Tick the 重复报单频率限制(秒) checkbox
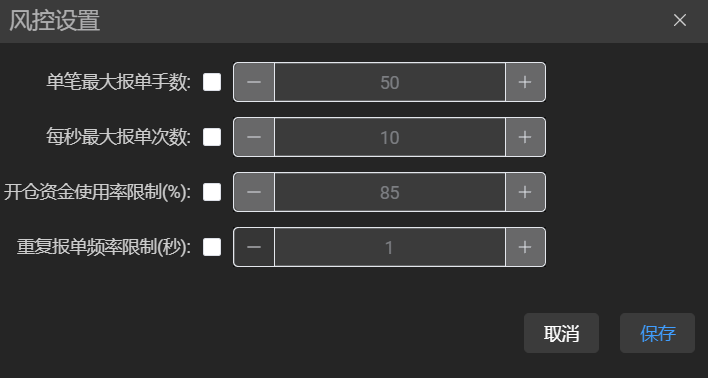Image resolution: width=708 pixels, height=378 pixels. point(212,247)
